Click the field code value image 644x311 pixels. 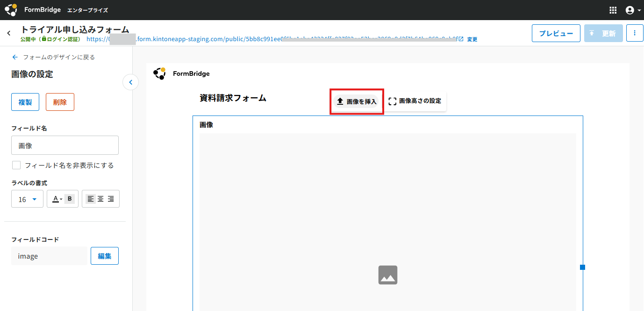pyautogui.click(x=28, y=256)
